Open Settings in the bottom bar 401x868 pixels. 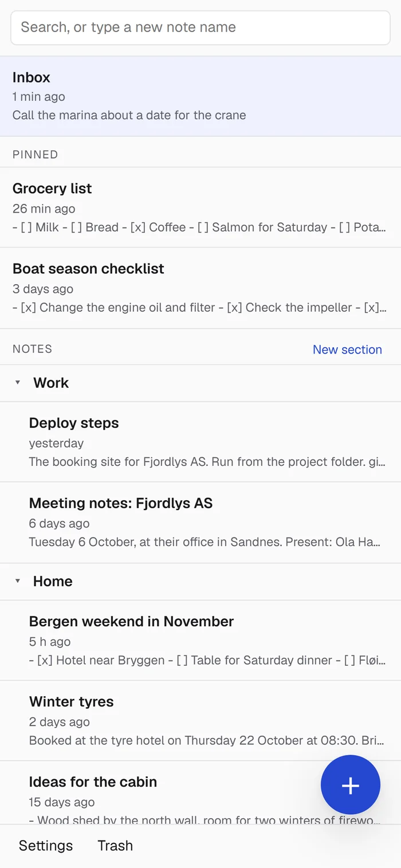(x=46, y=846)
